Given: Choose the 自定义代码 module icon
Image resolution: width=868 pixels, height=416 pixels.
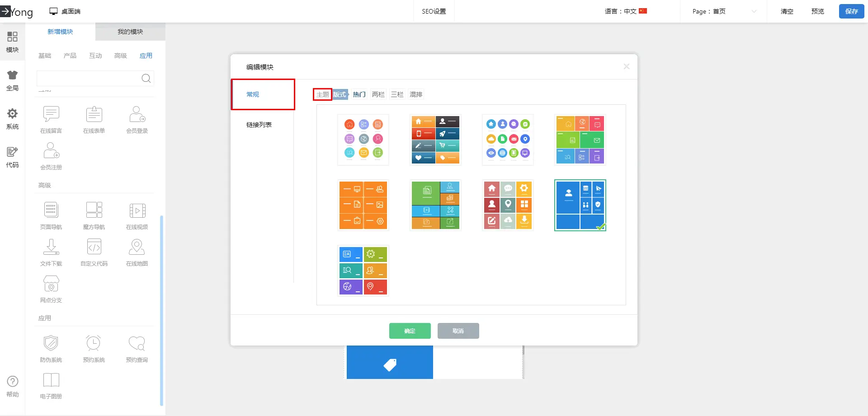Looking at the screenshot, I should (x=94, y=247).
